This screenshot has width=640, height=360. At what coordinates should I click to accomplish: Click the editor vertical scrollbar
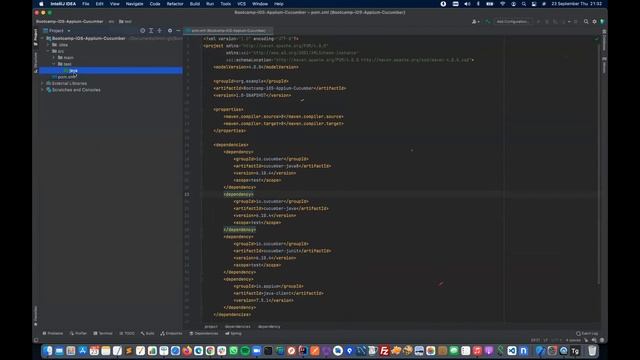599,163
